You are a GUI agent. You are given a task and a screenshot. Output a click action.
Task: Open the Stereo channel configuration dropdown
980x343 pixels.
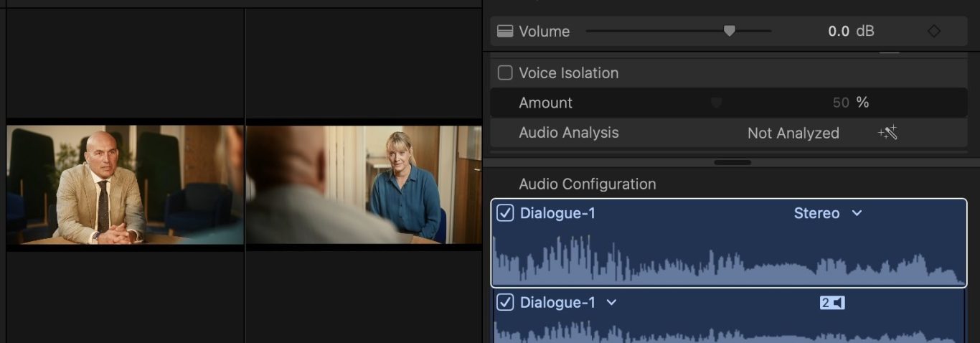pos(828,213)
